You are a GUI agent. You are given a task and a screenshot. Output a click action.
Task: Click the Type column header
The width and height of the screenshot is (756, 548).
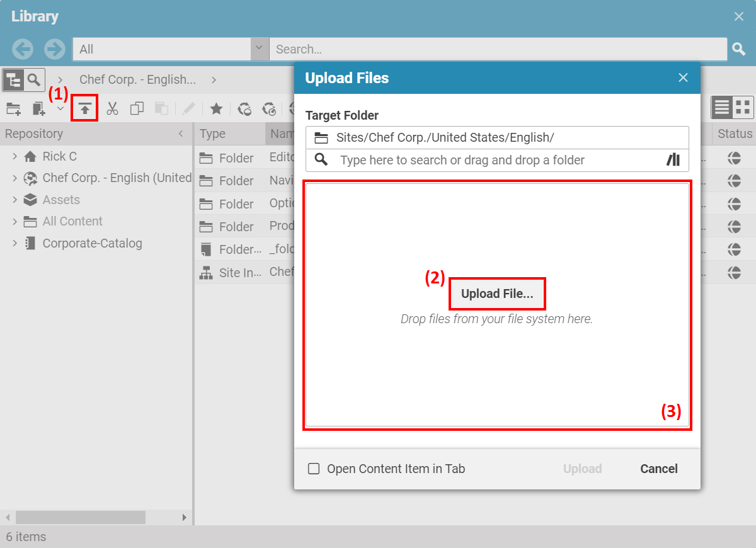click(213, 134)
